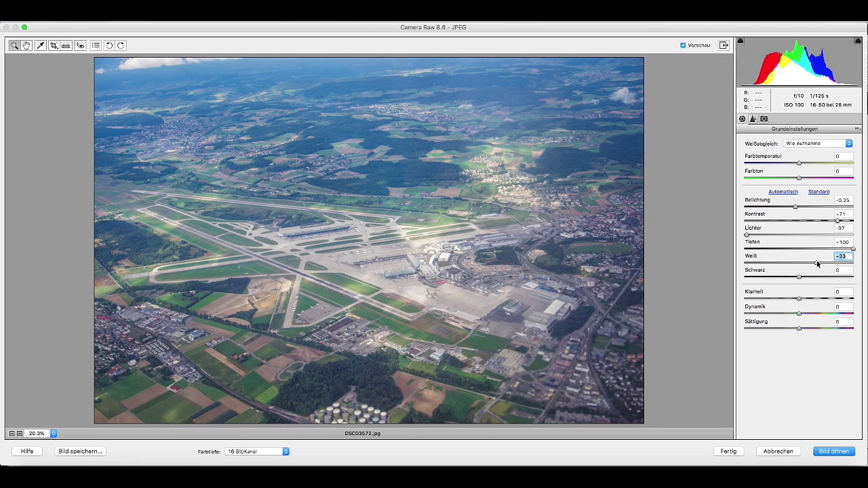This screenshot has width=868, height=488.
Task: Select the Hand tool
Action: click(x=26, y=45)
